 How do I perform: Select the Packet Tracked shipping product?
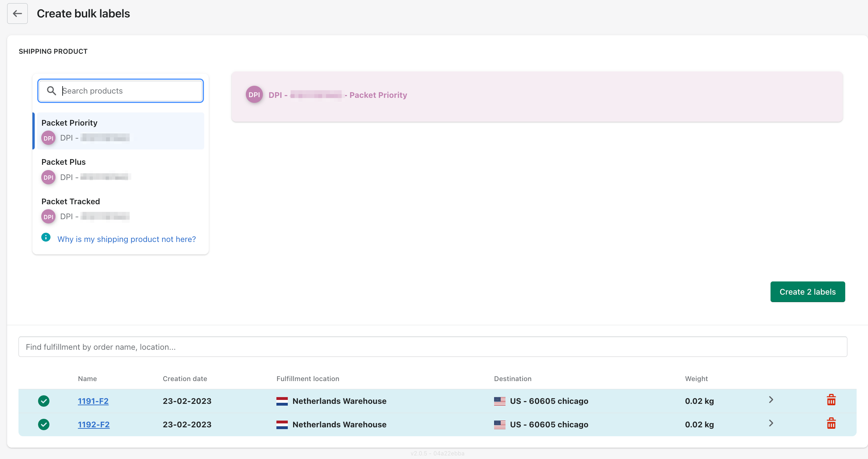point(120,210)
